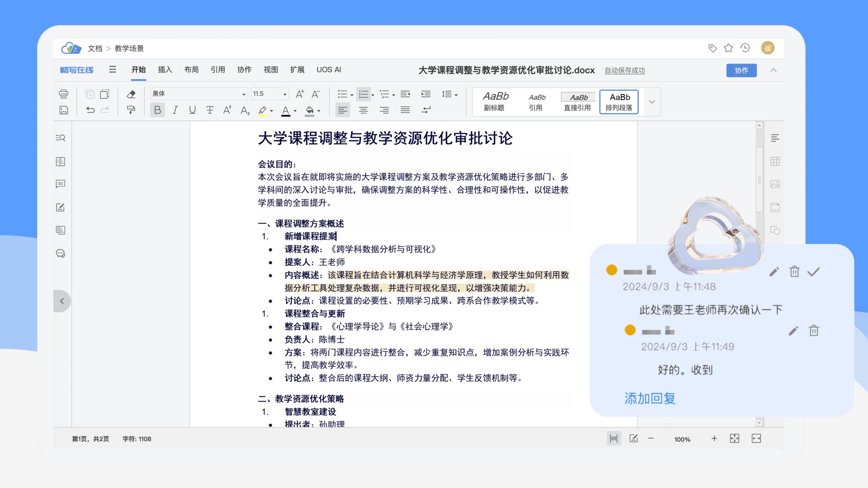Viewport: 868px width, 488px height.
Task: Set justified text alignment
Action: pyautogui.click(x=405, y=110)
